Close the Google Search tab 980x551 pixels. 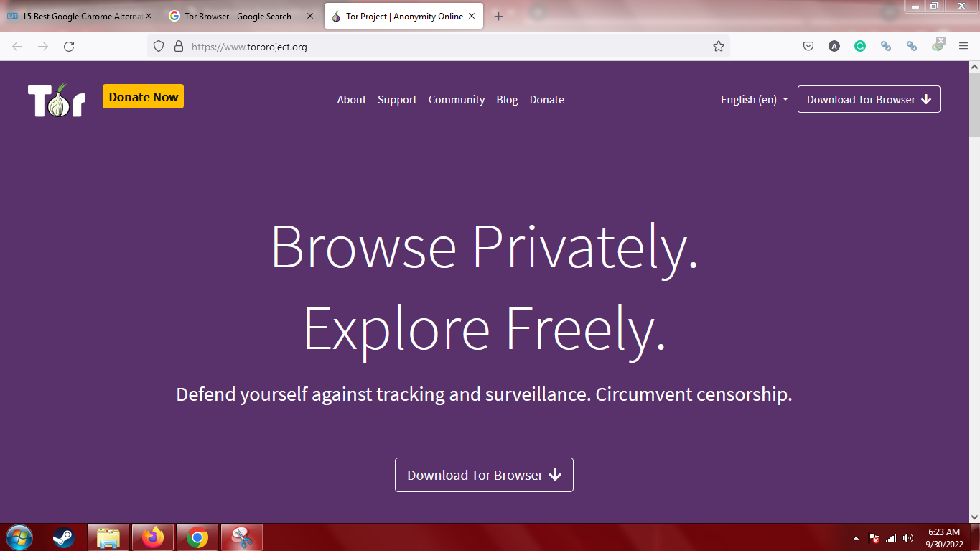pos(310,16)
